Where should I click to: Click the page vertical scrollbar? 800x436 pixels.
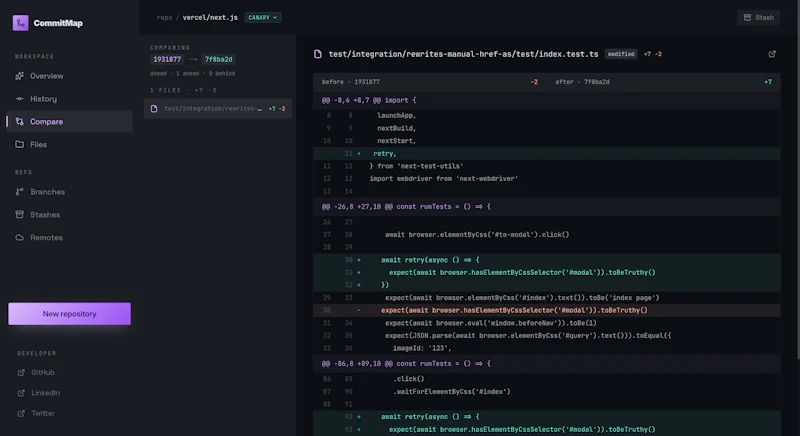pos(798,178)
